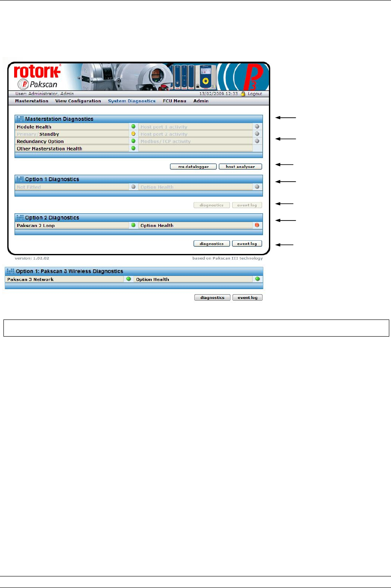Click the host analyser button
Screen dimensions: 391x588
click(x=240, y=167)
